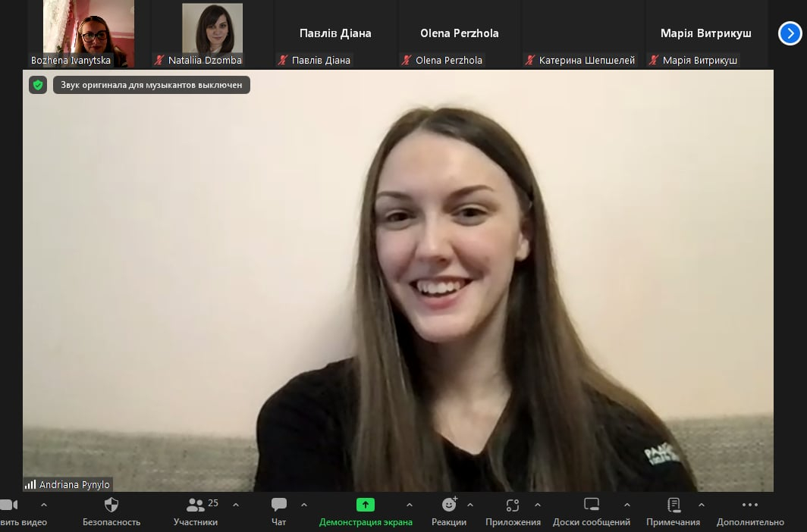Start sharing with green Демонстрация экрана icon
This screenshot has height=532, width=807.
[x=366, y=505]
